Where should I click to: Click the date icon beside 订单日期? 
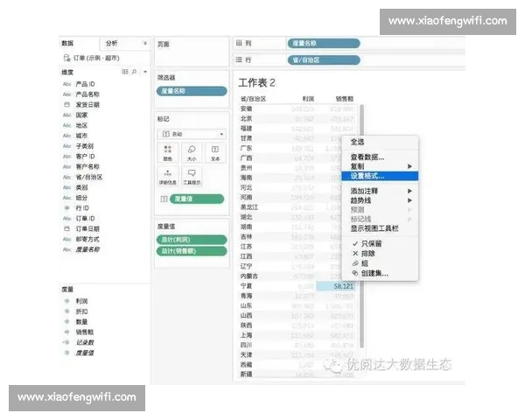(x=67, y=228)
